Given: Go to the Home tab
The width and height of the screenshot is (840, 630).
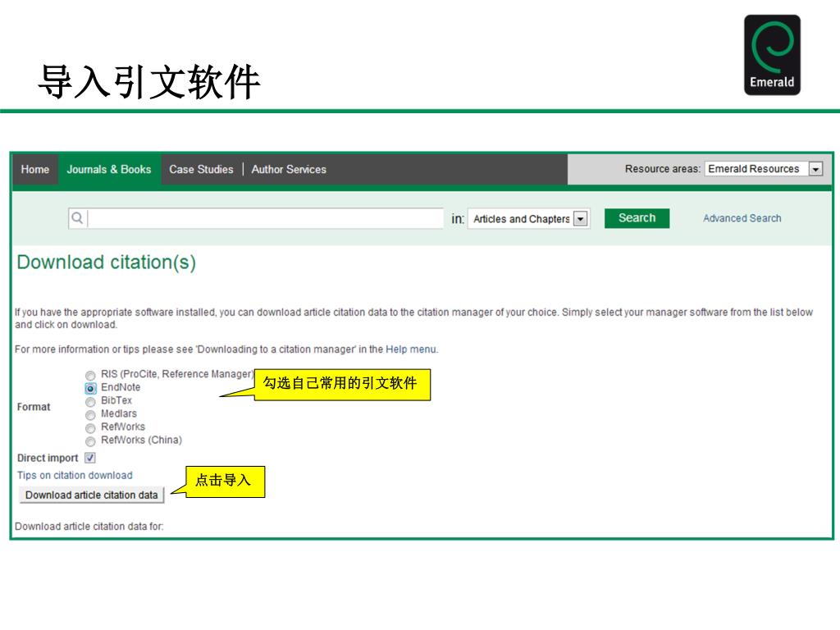Looking at the screenshot, I should [34, 169].
